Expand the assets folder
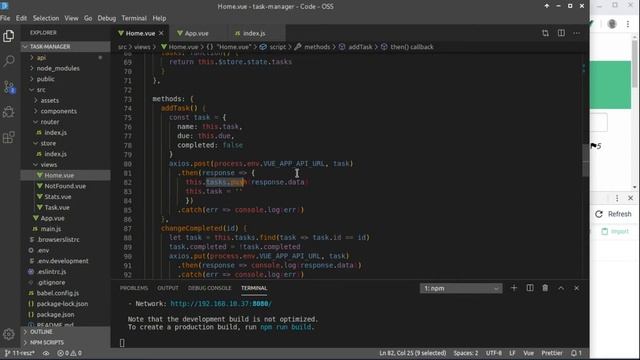Image resolution: width=640 pixels, height=360 pixels. 65,100
